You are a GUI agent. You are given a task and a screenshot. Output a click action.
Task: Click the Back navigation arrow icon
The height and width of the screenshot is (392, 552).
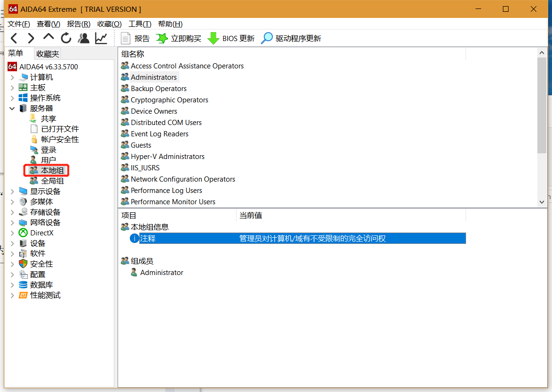(14, 38)
